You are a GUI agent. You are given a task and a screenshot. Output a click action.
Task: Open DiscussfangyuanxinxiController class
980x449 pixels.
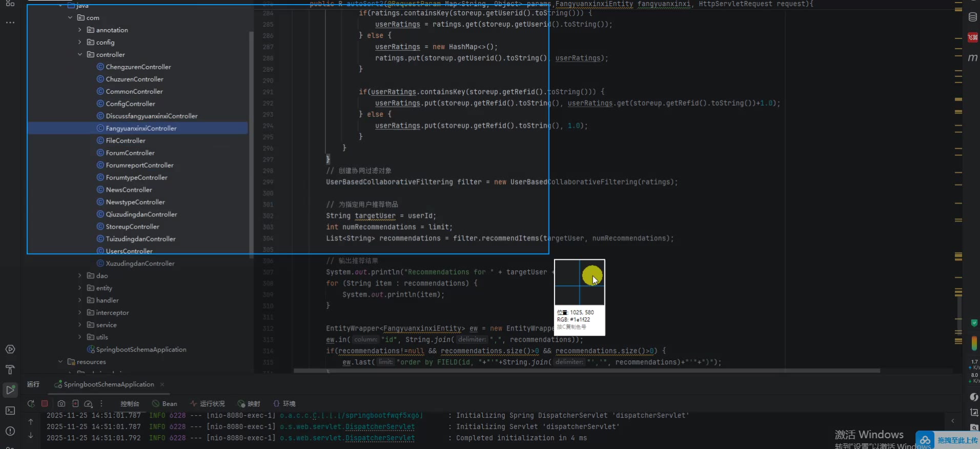click(x=152, y=116)
